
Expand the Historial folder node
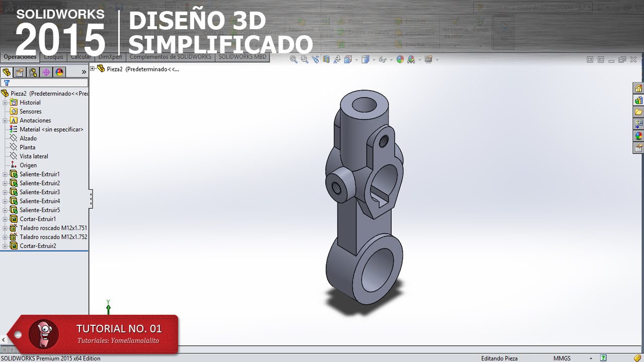[x=5, y=103]
